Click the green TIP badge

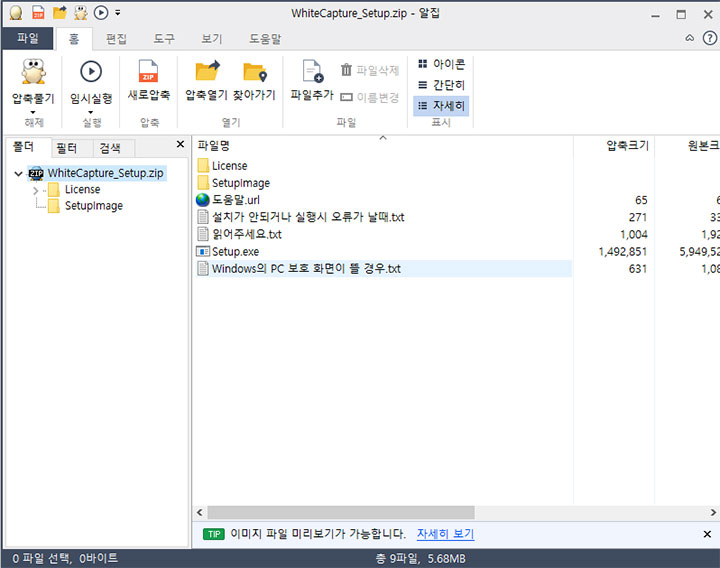point(214,534)
